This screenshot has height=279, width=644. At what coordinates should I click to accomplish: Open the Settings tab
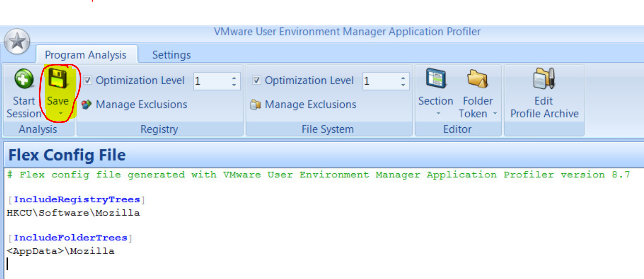[x=171, y=55]
